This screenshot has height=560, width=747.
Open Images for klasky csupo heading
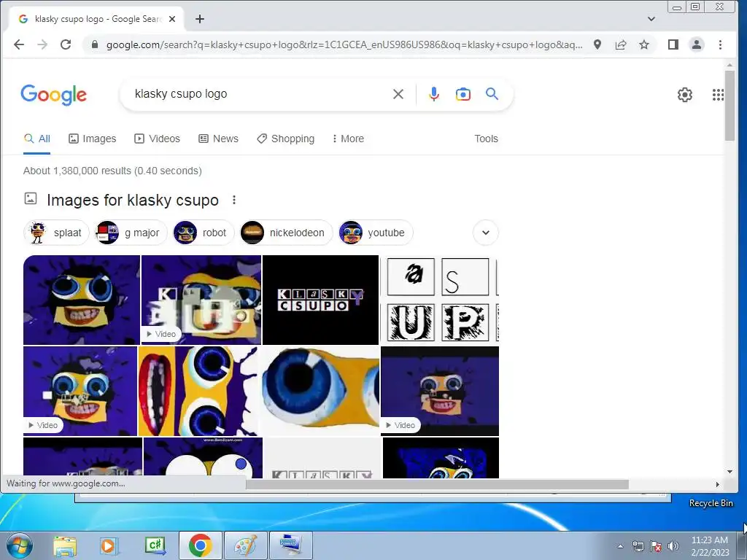[133, 200]
